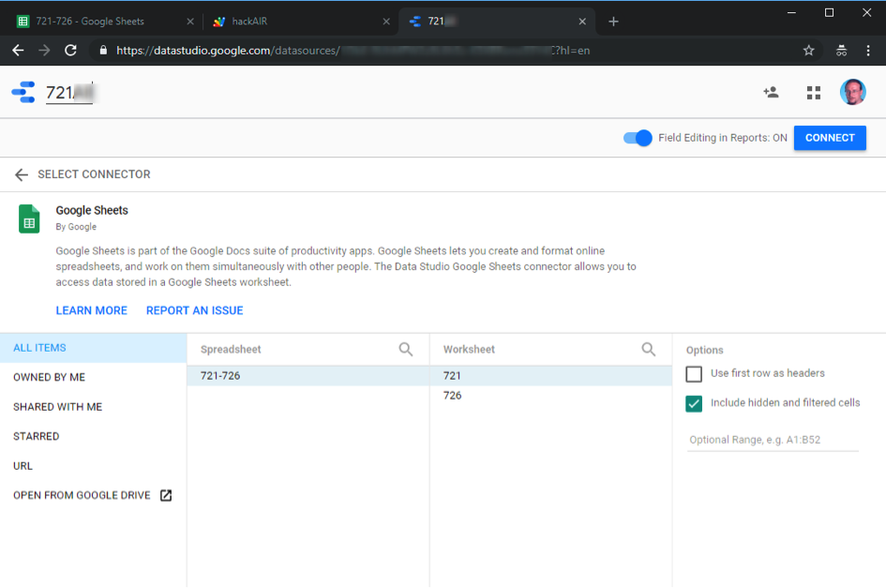Search worksheets with the magnifier icon
This screenshot has height=588, width=886.
tap(649, 350)
